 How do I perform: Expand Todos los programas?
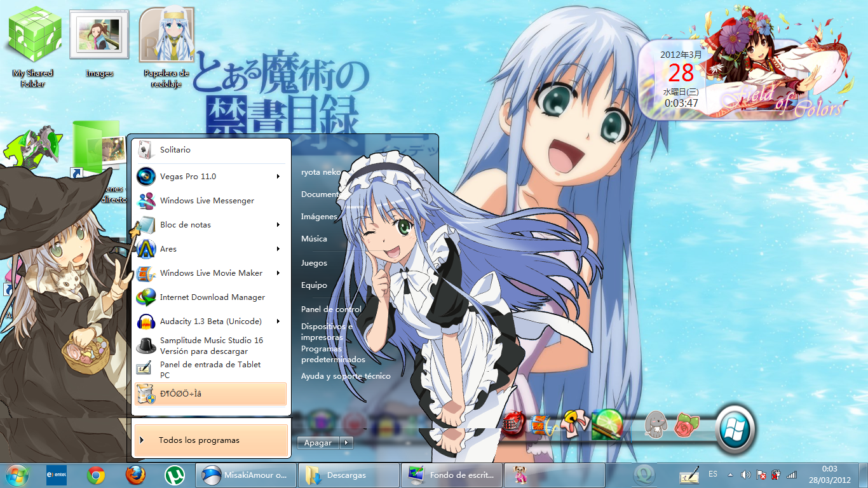click(x=211, y=440)
